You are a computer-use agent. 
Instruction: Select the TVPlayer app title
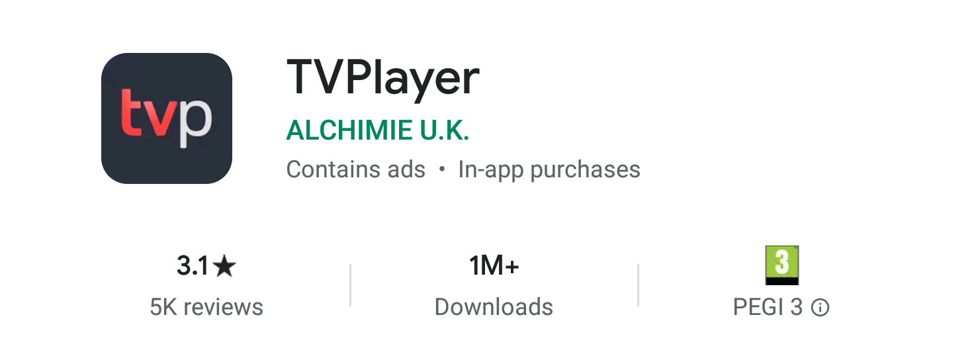tap(382, 78)
